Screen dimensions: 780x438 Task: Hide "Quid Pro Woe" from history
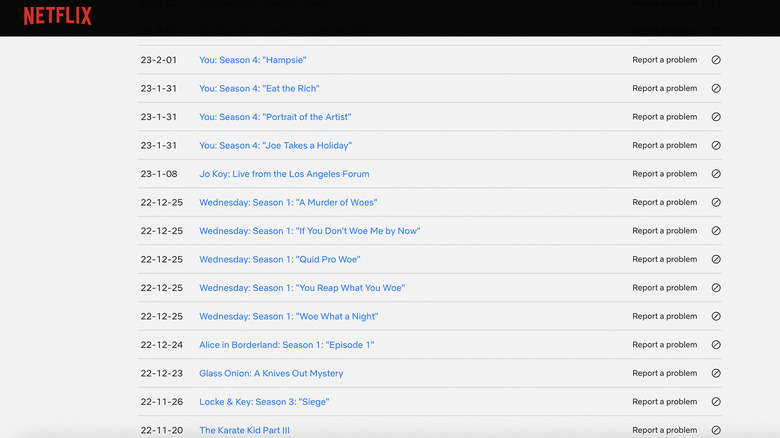[716, 259]
